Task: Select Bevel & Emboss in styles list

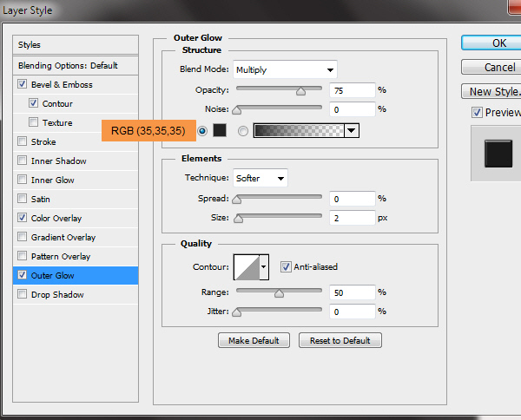Action: pyautogui.click(x=61, y=84)
